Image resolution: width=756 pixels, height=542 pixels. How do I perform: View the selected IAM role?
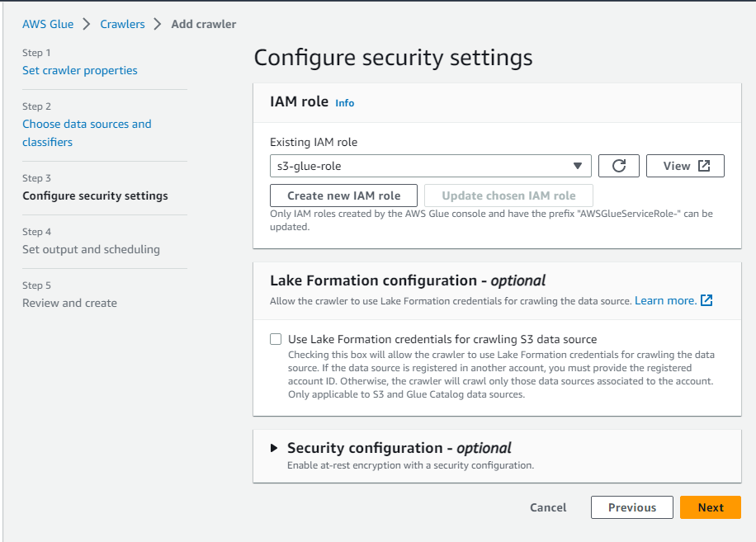click(685, 166)
